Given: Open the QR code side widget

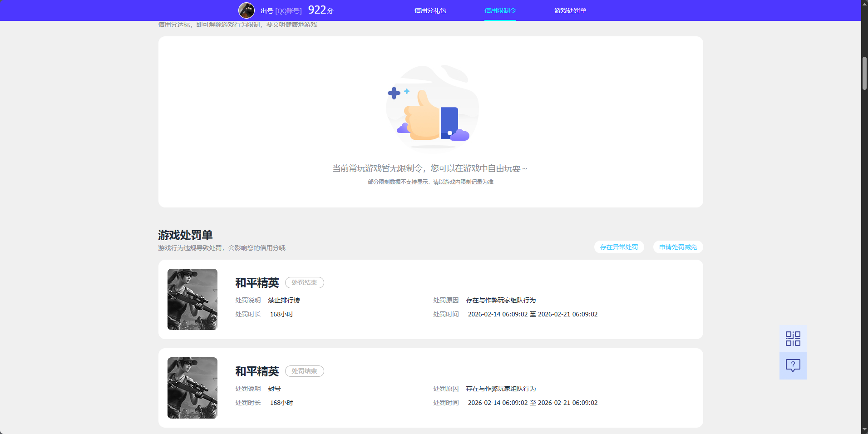Looking at the screenshot, I should point(793,339).
